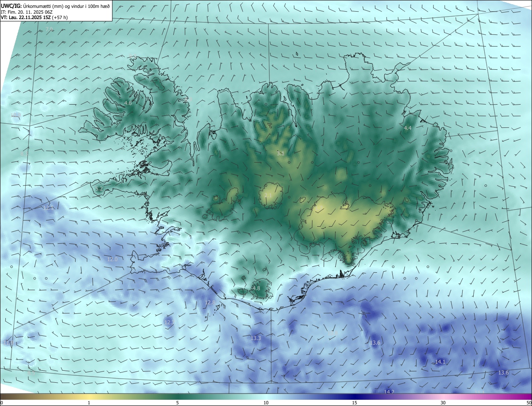Click the 'VT: Lau. 22.11.2025 15Z (+57 h)' line
Viewport: 532px width, 406px height.
34,17
